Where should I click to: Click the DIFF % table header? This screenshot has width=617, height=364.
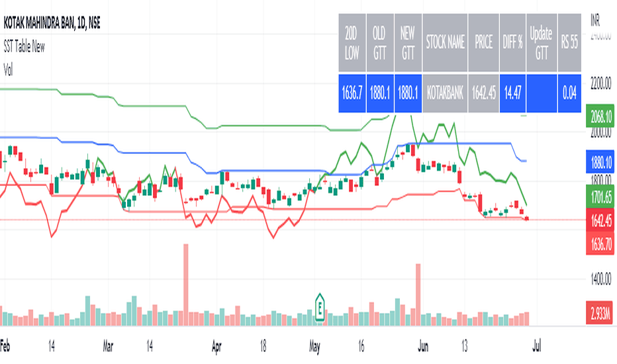point(512,42)
